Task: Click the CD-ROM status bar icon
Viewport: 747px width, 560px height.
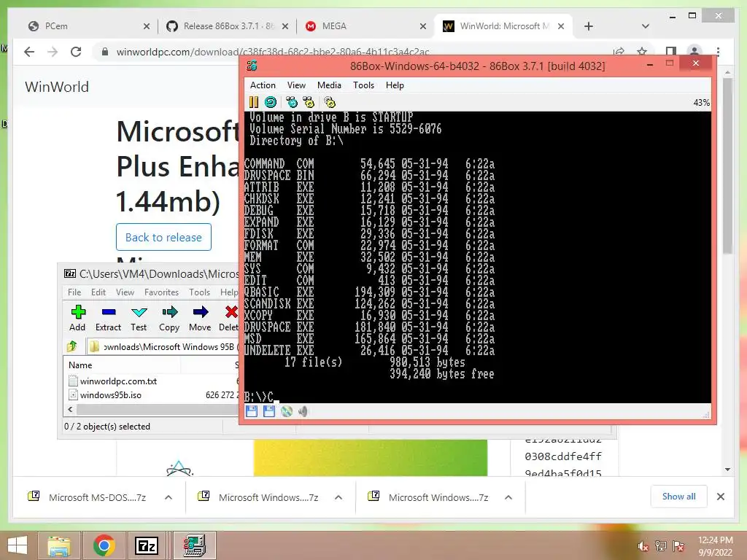Action: point(286,411)
